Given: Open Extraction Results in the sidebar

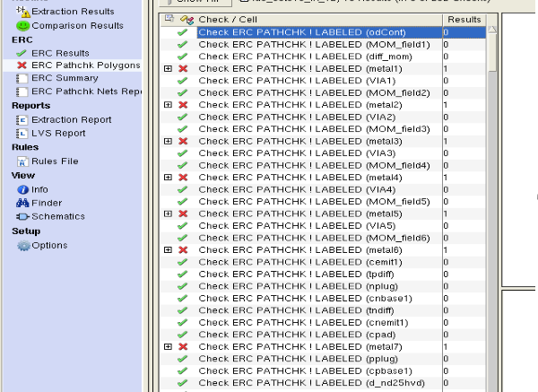Looking at the screenshot, I should 73,12.
